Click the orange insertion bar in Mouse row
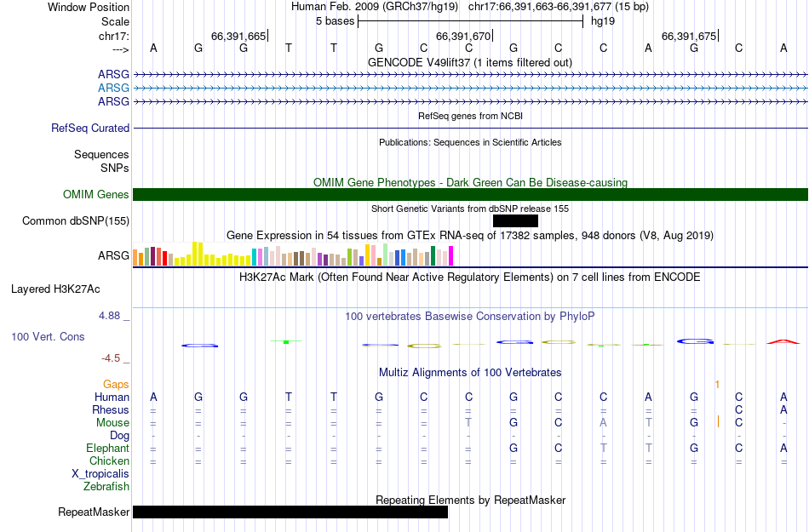The image size is (809, 532). pos(718,421)
